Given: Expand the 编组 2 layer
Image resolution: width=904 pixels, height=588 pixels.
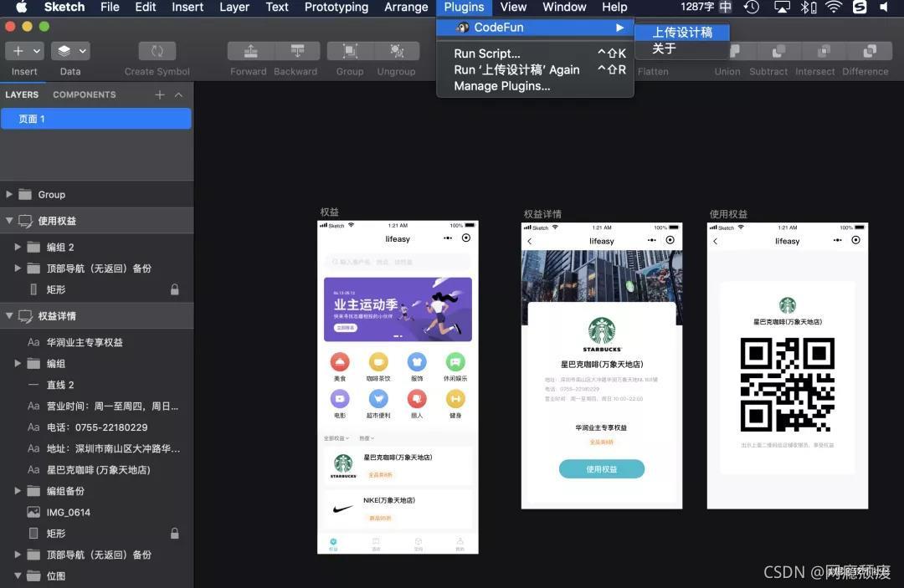Looking at the screenshot, I should (18, 247).
